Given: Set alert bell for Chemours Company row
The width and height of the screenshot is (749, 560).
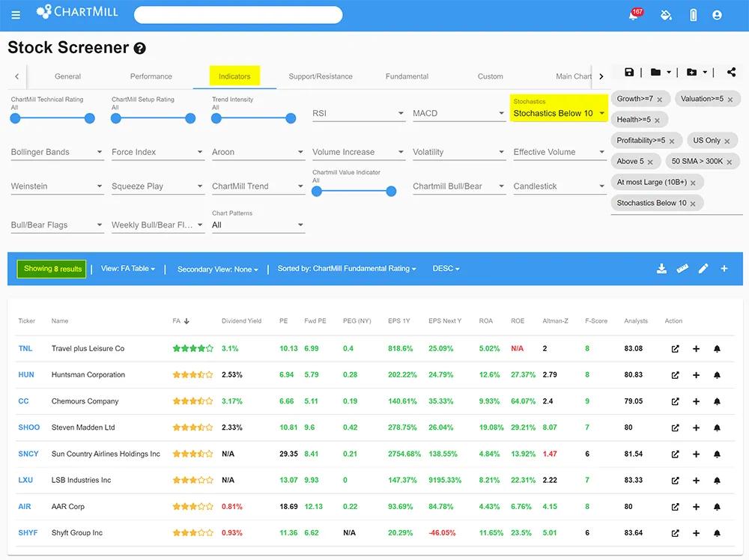Looking at the screenshot, I should point(717,401).
